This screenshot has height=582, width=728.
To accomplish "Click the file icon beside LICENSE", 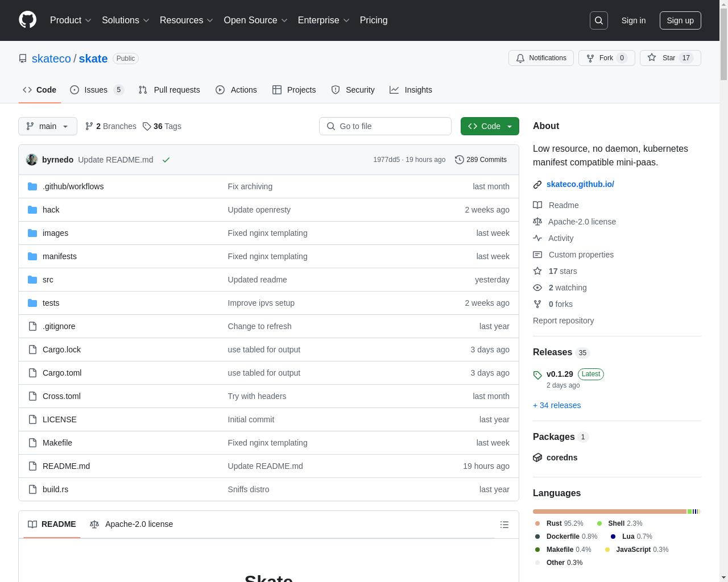I will [x=32, y=419].
